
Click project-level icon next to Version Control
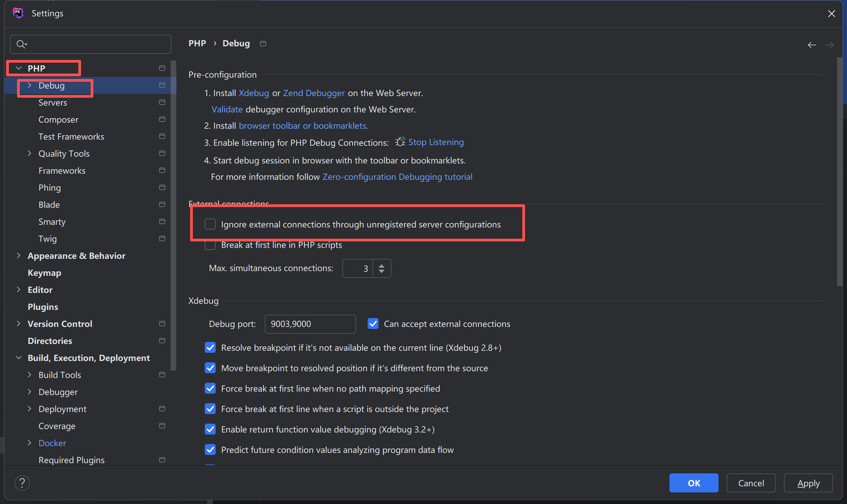click(x=162, y=324)
